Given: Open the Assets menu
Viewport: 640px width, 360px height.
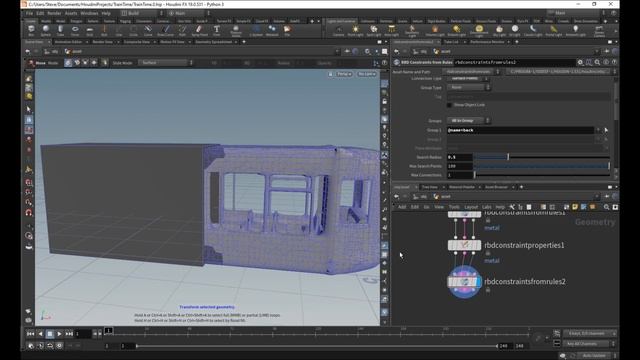Looking at the screenshot, I should coord(71,13).
